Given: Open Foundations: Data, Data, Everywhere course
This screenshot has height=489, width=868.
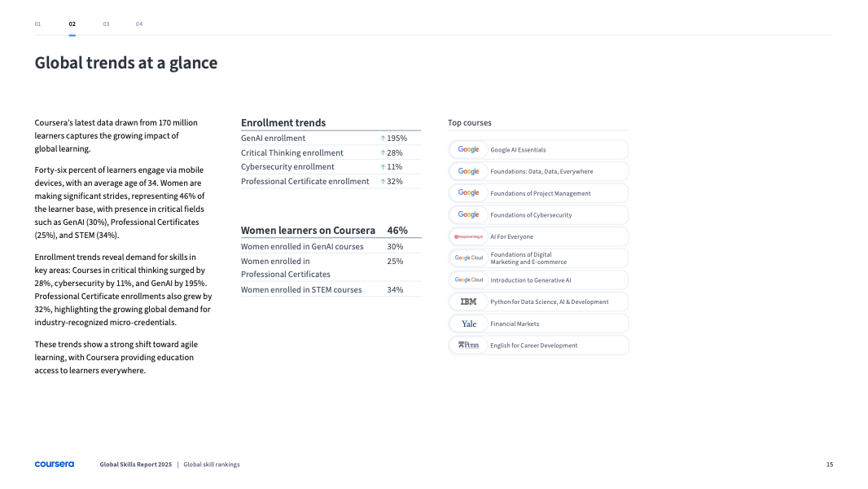Looking at the screenshot, I should (x=541, y=172).
